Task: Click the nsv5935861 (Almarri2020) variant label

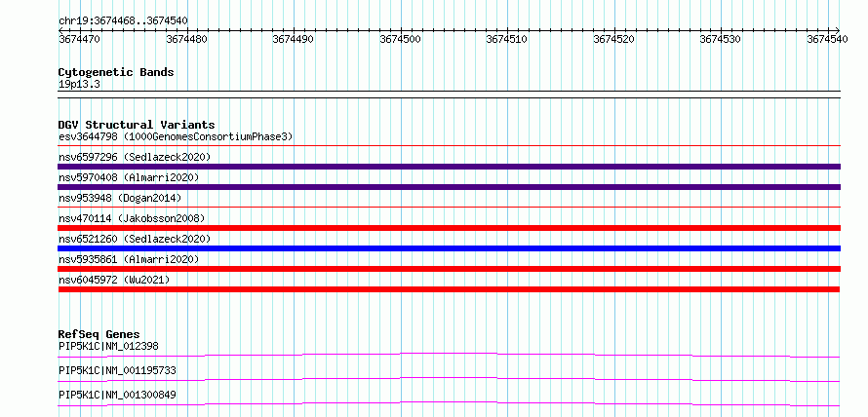Action: (129, 259)
